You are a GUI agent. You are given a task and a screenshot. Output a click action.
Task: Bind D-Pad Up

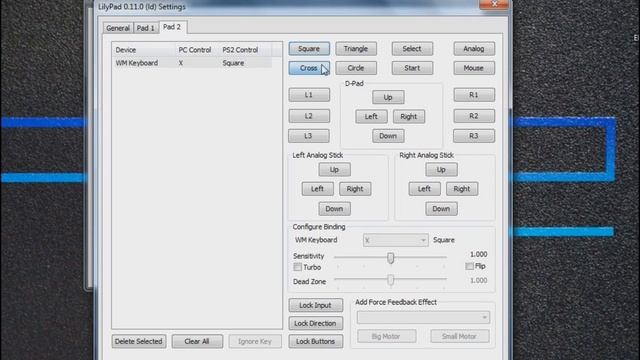388,97
